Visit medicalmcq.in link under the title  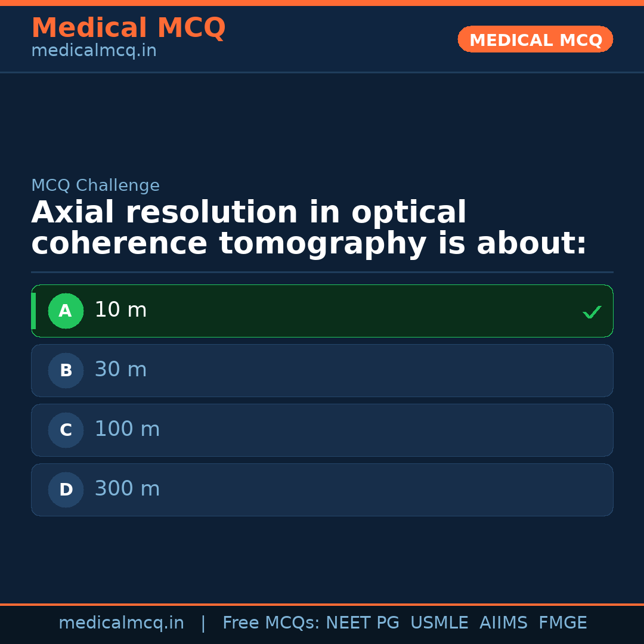(94, 51)
